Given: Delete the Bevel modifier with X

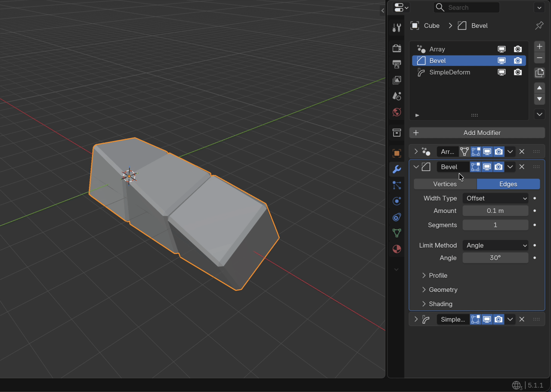Looking at the screenshot, I should point(522,167).
